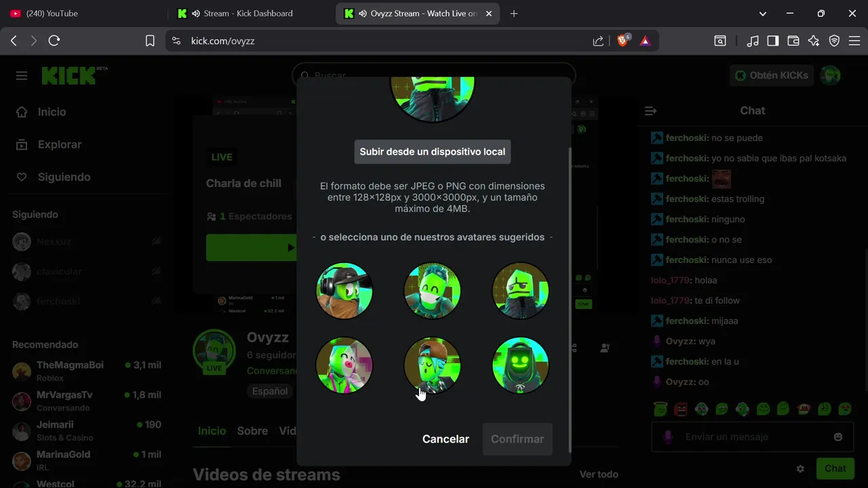Click the Confirmar button

pos(517,439)
